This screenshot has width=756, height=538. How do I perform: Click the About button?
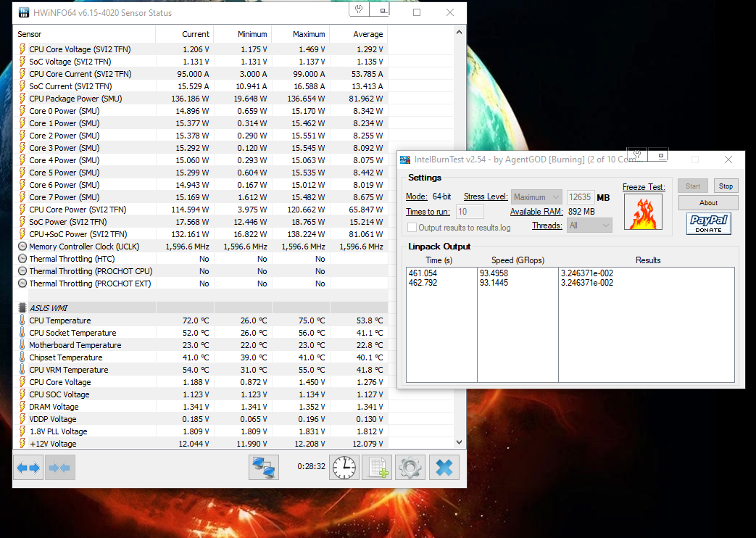[x=708, y=203]
